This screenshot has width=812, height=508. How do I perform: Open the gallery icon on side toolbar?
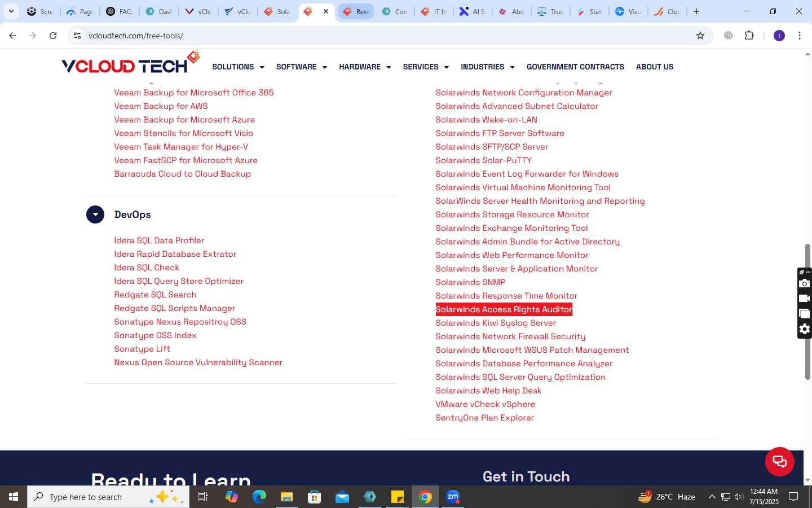coord(805,314)
